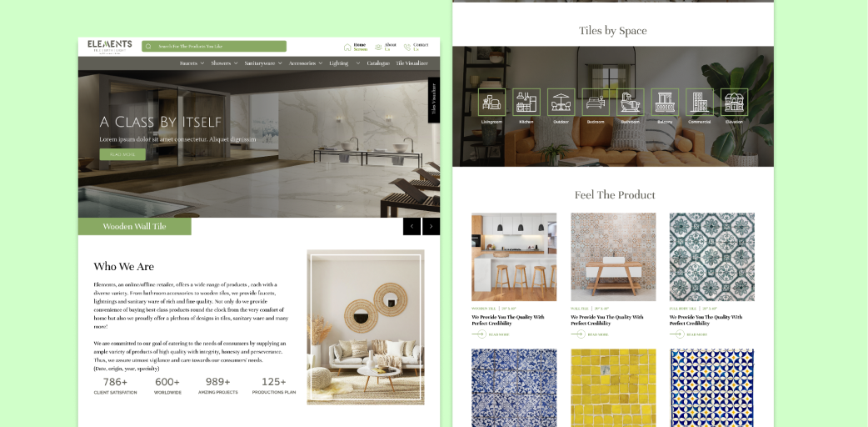
Task: Expand the Accessories dropdown menu
Action: 306,63
